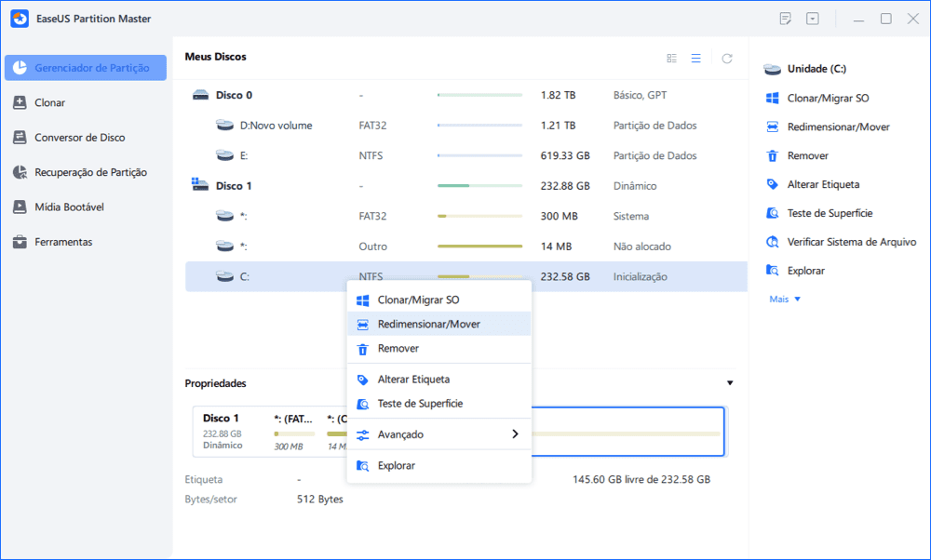
Task: Open Gerenciador de Partição in sidebar
Action: pyautogui.click(x=86, y=68)
